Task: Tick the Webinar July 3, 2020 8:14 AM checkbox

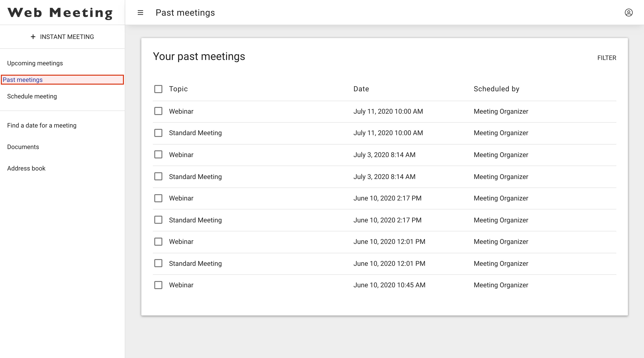Action: [x=158, y=155]
